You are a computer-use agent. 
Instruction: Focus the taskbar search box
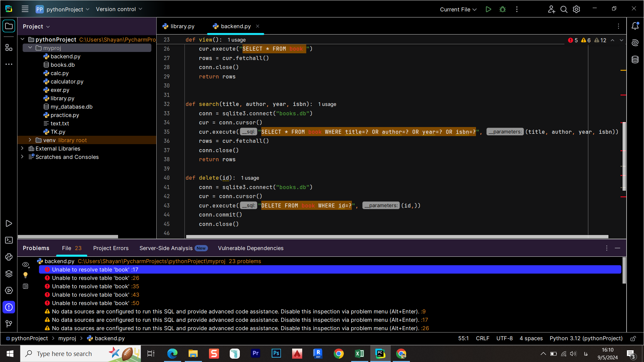(x=80, y=354)
